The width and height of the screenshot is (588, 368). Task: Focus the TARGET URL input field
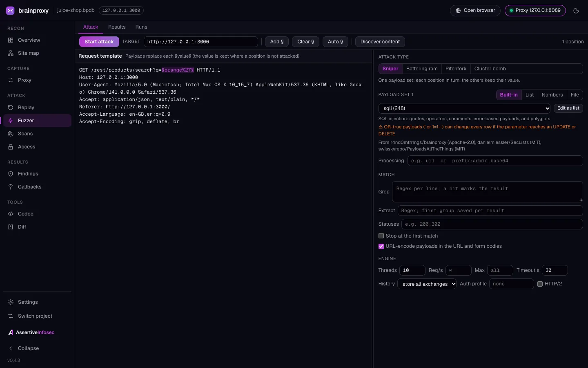[x=201, y=42]
